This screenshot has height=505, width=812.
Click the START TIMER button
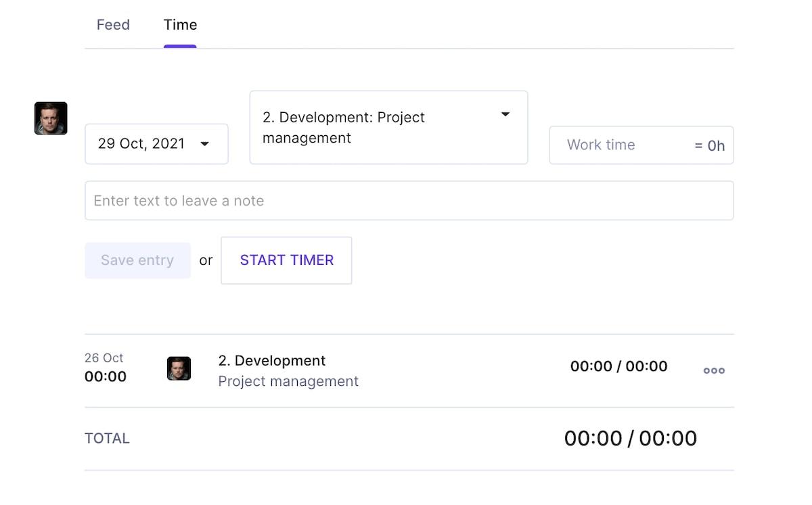tap(286, 260)
